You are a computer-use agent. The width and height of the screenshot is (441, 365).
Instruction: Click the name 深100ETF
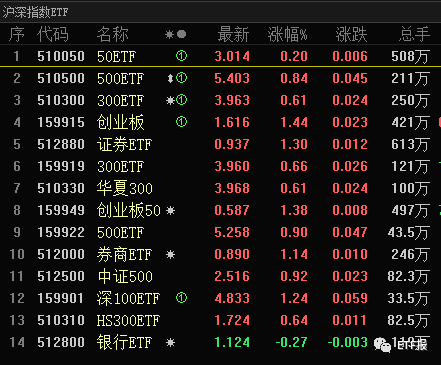point(128,299)
